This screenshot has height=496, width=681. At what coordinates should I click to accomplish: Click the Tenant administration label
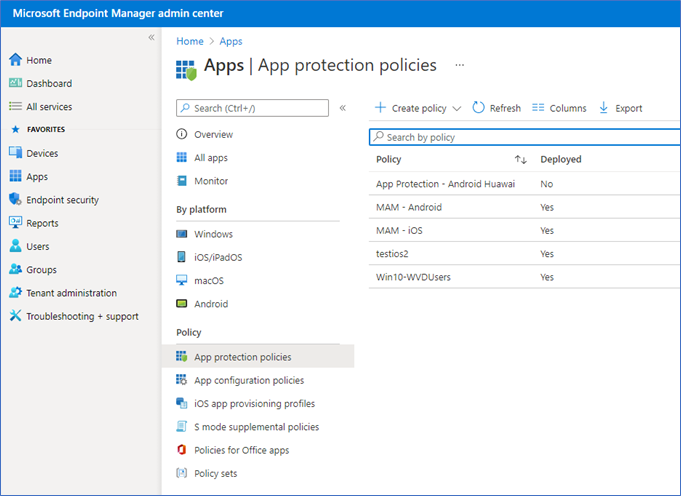coord(71,293)
